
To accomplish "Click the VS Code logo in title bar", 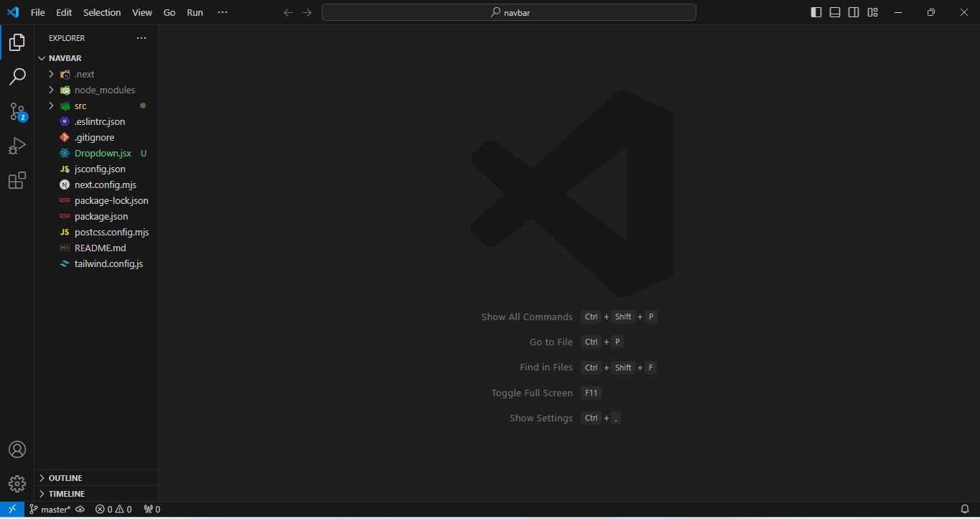I will coord(13,12).
